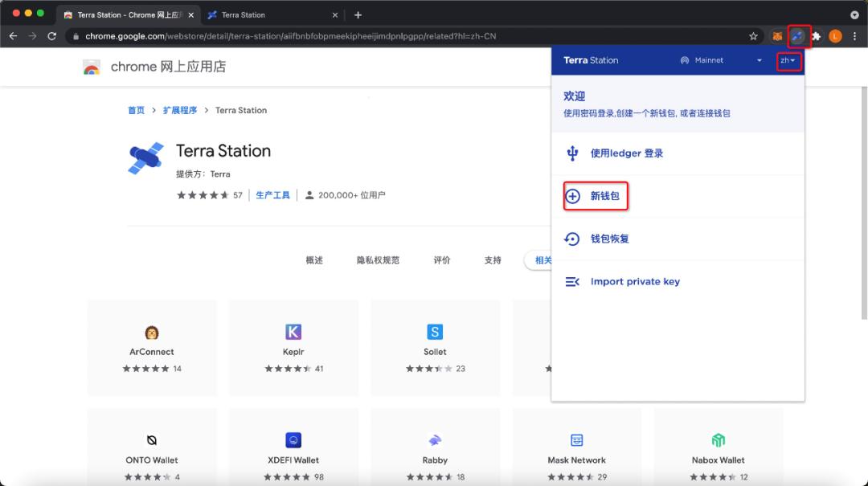Click the bookmark star in the address bar
Screen dimensions: 868x486
coord(753,36)
